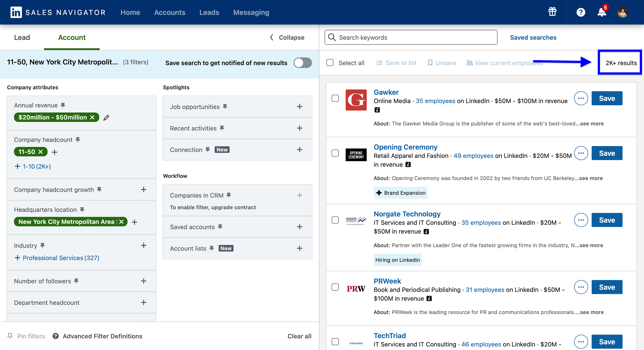Edit annual revenue with pencil icon

[106, 117]
